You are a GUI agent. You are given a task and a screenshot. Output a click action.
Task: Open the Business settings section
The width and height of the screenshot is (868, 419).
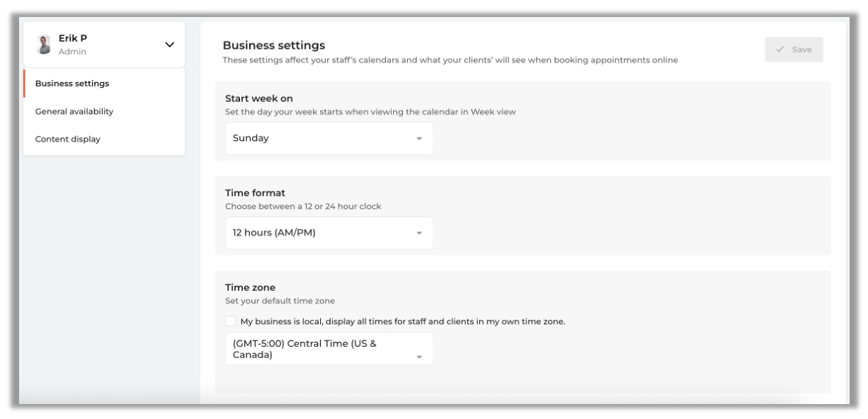[72, 84]
